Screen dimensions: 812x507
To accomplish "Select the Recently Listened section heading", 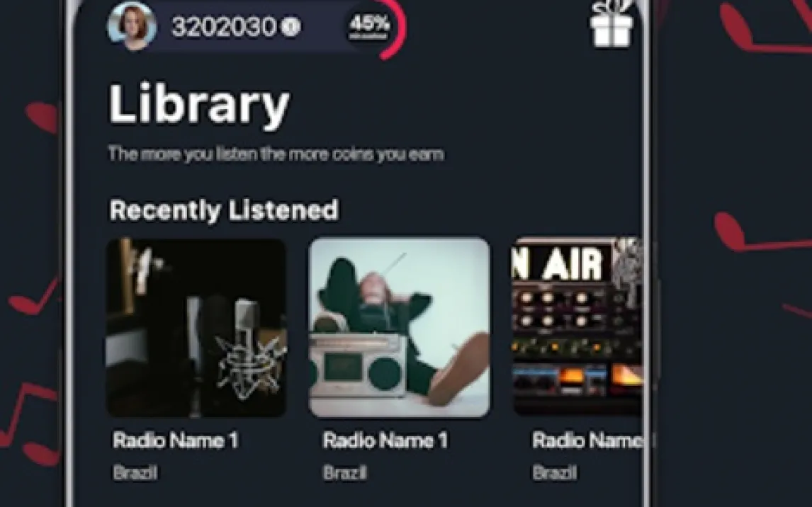I will pyautogui.click(x=225, y=210).
